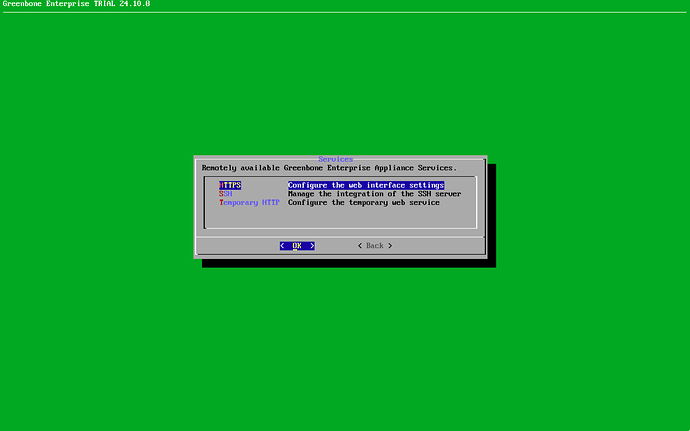Click the Services dialog title
Image resolution: width=690 pixels, height=431 pixels.
[x=336, y=159]
